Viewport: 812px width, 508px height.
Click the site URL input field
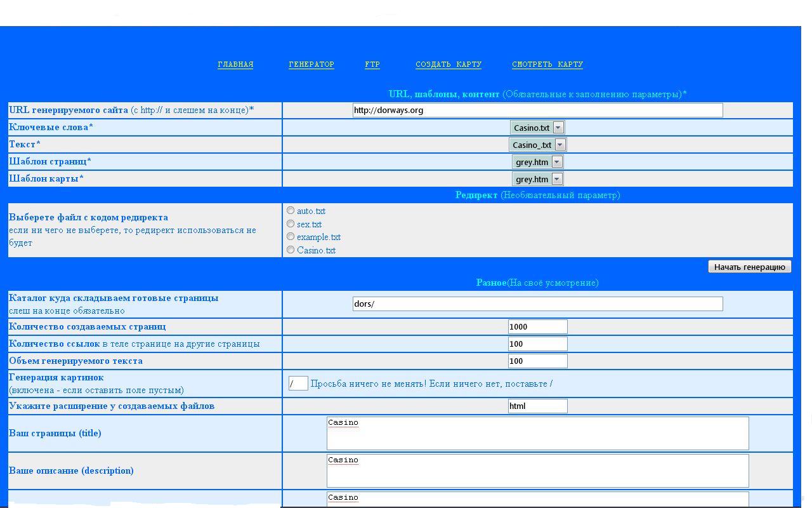[537, 110]
